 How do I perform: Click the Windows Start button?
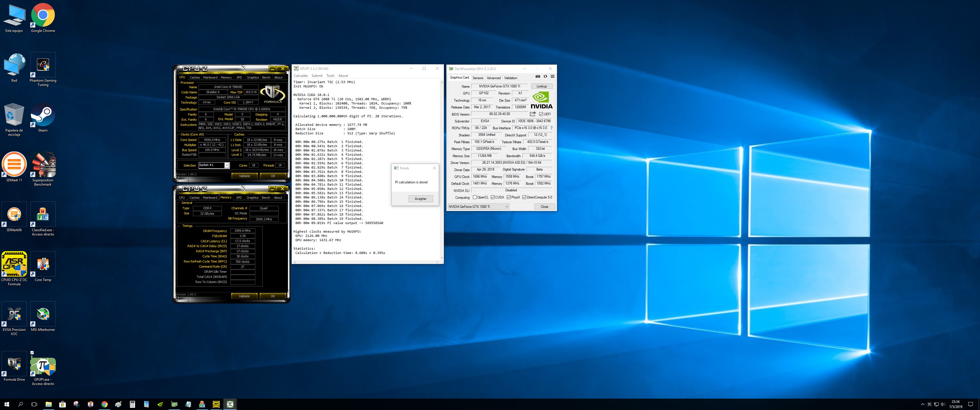(x=7, y=404)
